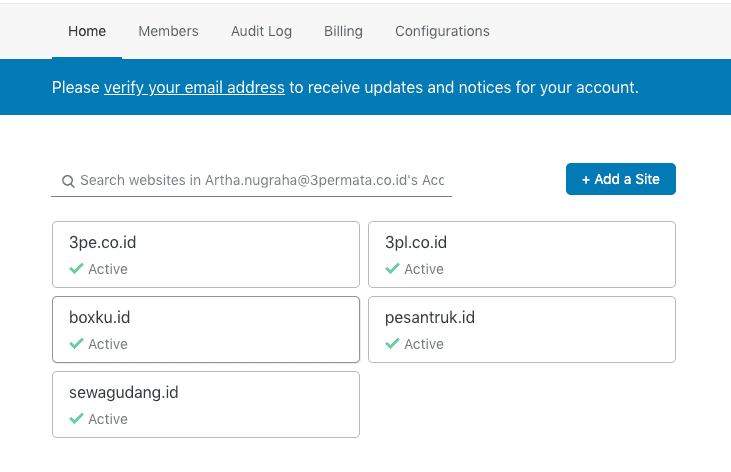Choose the sewagudang.id site name
This screenshot has height=472, width=731.
tap(124, 393)
